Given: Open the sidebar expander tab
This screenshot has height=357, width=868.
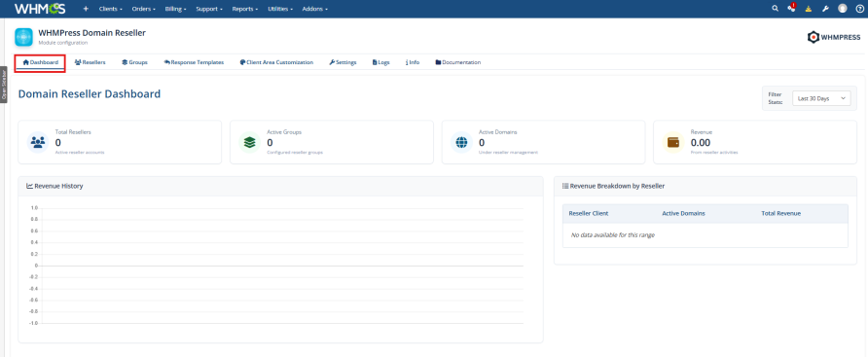Looking at the screenshot, I should 3,85.
